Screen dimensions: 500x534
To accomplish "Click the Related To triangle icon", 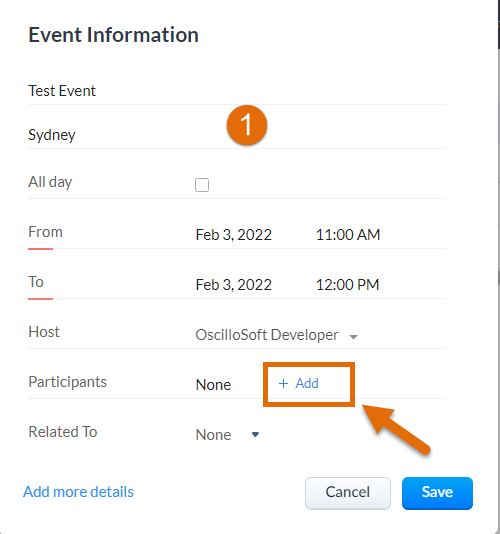I will [255, 434].
